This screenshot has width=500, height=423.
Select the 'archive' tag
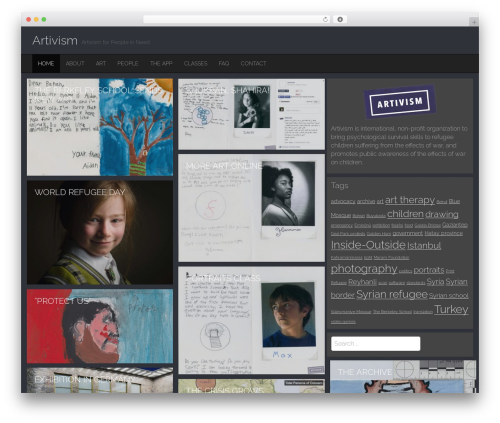click(366, 201)
